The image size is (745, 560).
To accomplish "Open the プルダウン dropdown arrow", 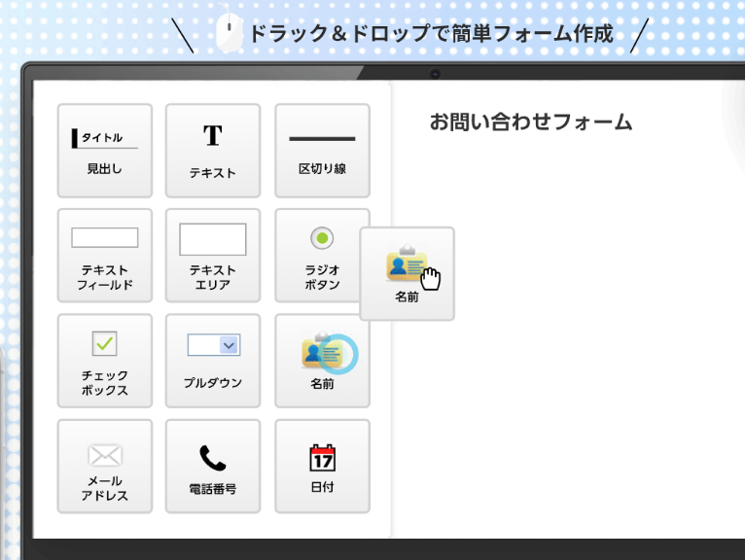I will (230, 344).
